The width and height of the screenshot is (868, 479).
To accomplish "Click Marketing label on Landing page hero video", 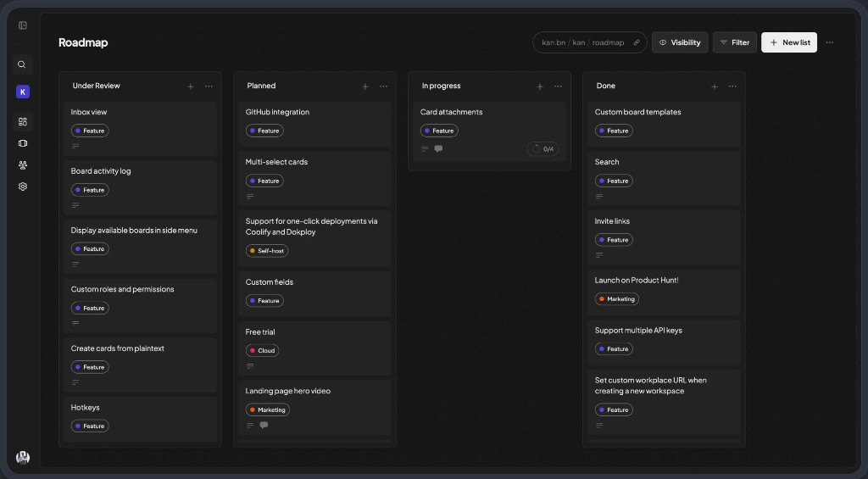I will pos(268,409).
